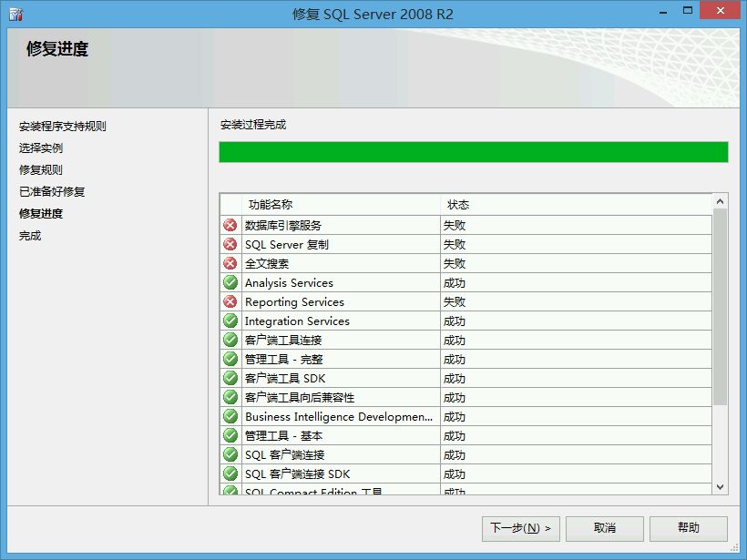Click the 失败 status of 数据库引擎服务
Screen dimensions: 747x560
point(455,225)
